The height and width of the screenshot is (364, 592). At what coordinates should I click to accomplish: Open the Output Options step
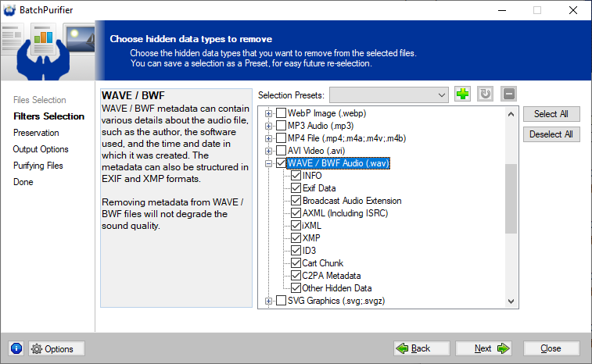pyautogui.click(x=41, y=149)
